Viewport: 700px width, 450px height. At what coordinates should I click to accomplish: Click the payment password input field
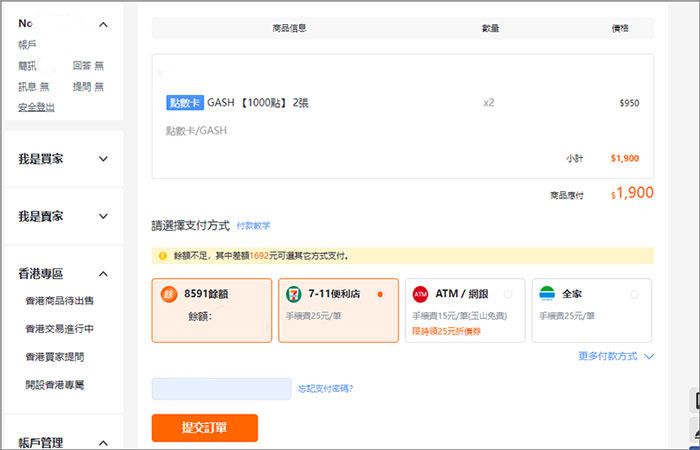[x=220, y=388]
